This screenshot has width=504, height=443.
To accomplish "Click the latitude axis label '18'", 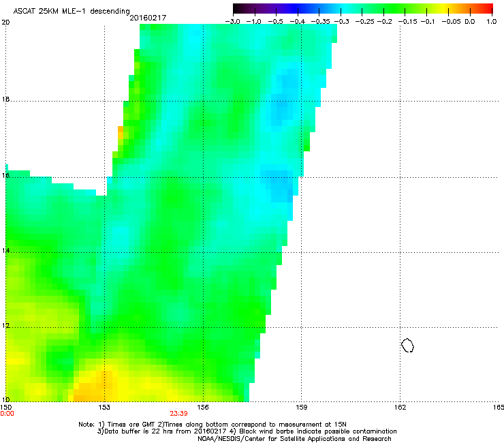I will (x=5, y=100).
